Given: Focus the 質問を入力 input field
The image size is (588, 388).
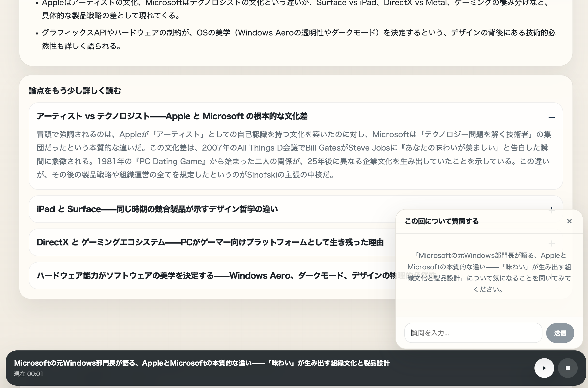Looking at the screenshot, I should (x=473, y=333).
